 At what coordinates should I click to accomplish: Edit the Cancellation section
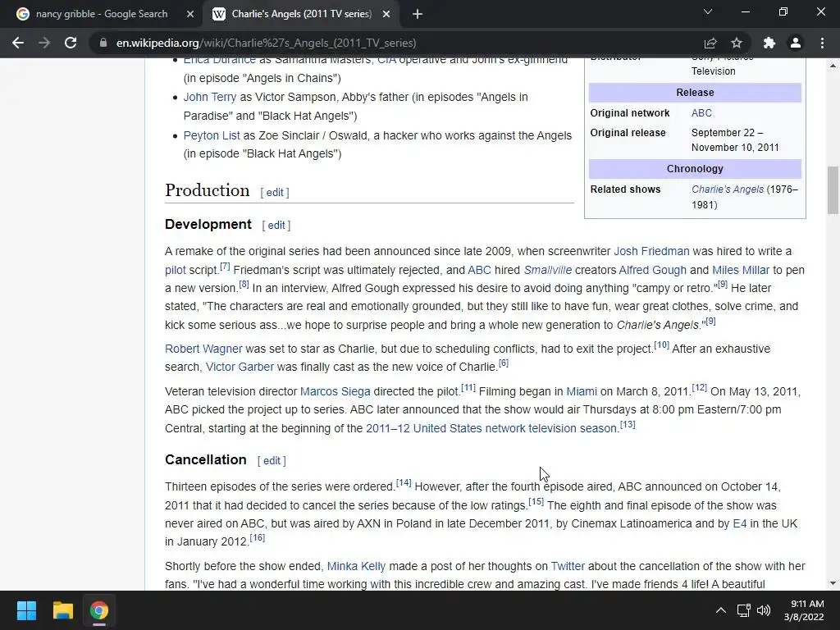[272, 460]
